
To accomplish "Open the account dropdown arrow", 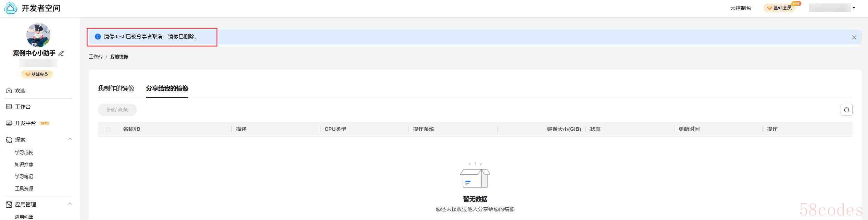I will click(x=854, y=8).
